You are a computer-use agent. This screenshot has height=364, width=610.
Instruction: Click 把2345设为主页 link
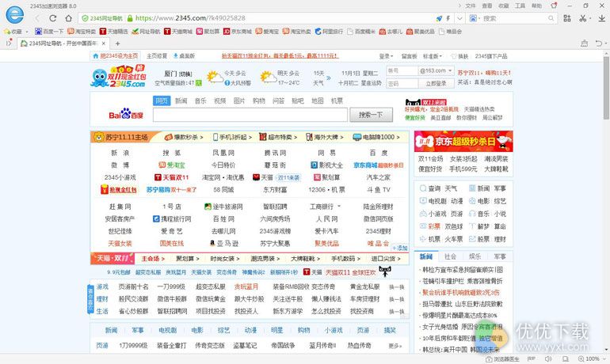[116, 56]
